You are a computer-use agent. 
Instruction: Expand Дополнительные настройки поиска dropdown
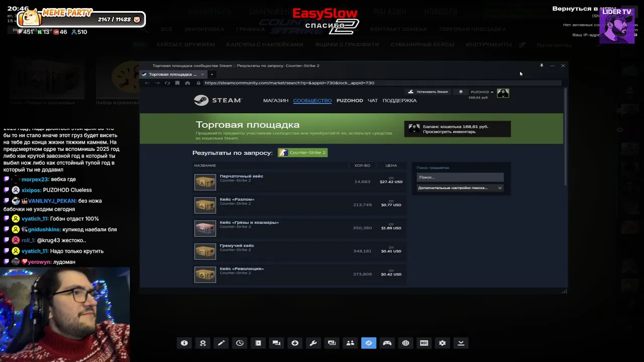pos(460,188)
